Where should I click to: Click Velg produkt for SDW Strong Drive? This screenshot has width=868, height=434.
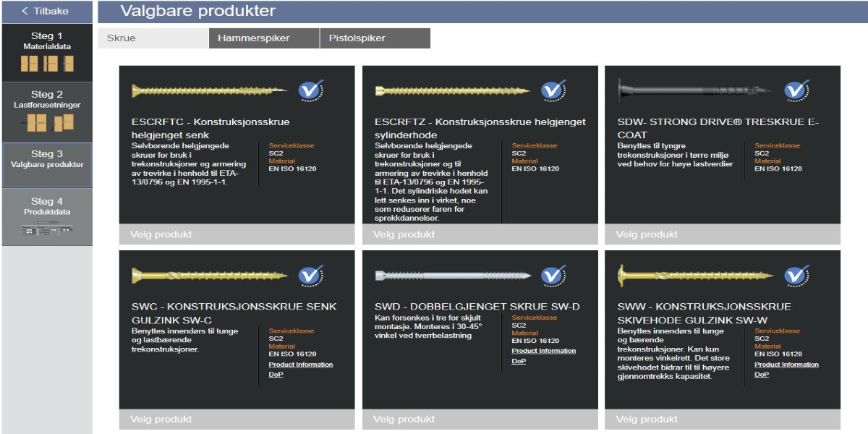(x=723, y=234)
